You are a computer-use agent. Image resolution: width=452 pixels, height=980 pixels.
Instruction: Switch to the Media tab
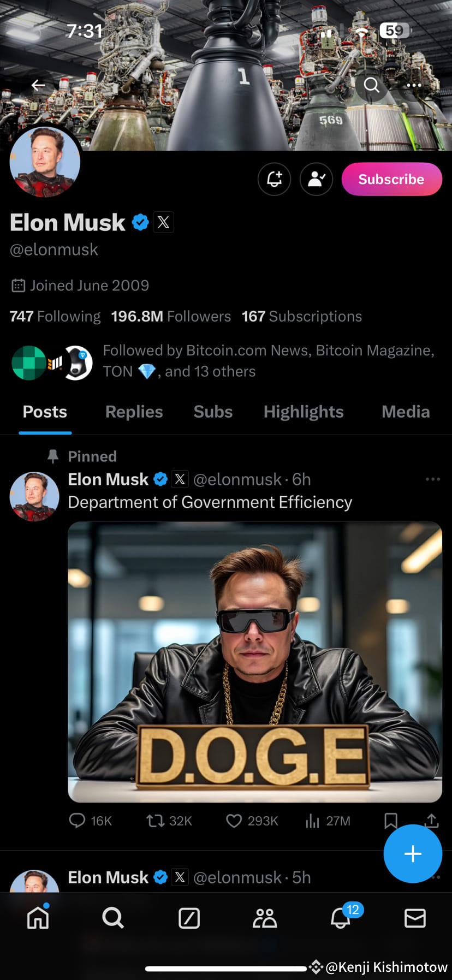(405, 412)
